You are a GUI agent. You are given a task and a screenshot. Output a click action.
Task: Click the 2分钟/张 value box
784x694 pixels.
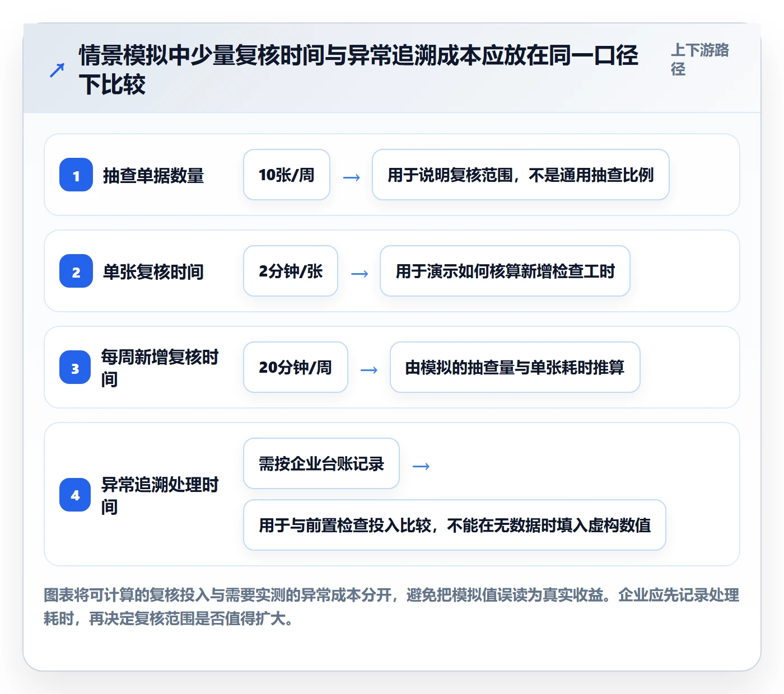click(x=291, y=271)
